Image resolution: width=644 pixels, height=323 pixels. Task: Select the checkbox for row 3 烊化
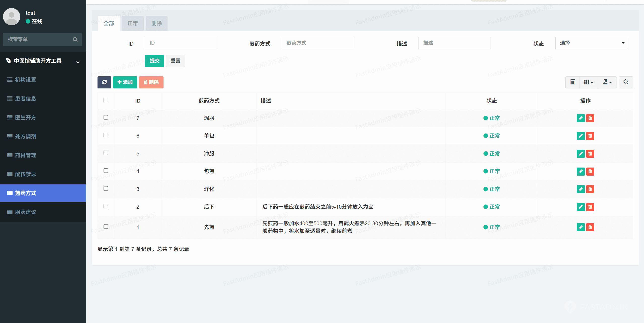(106, 188)
